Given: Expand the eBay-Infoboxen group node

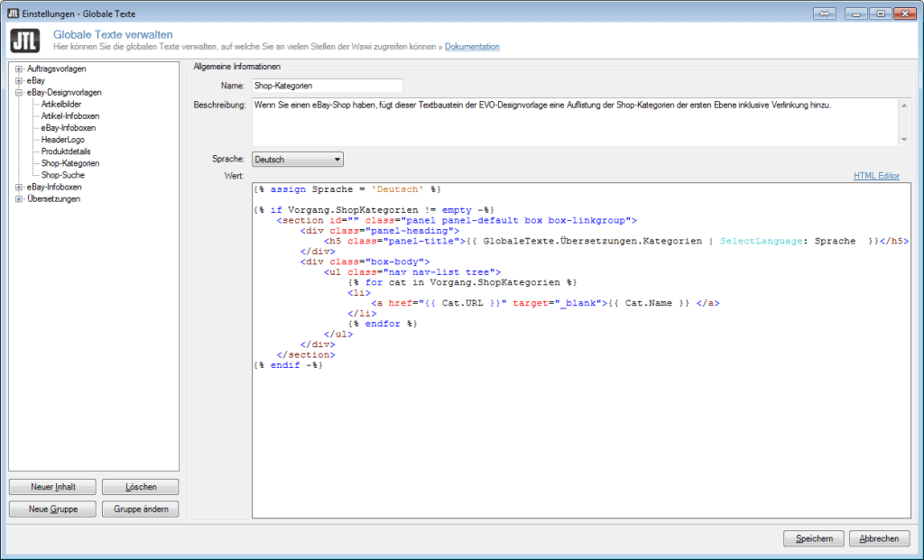Looking at the screenshot, I should [x=18, y=187].
